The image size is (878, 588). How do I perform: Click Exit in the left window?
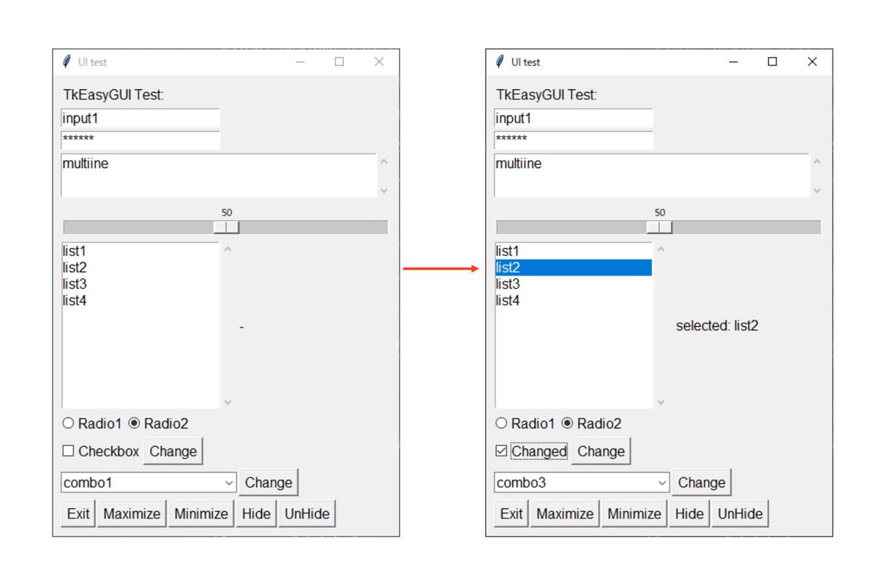tap(78, 513)
